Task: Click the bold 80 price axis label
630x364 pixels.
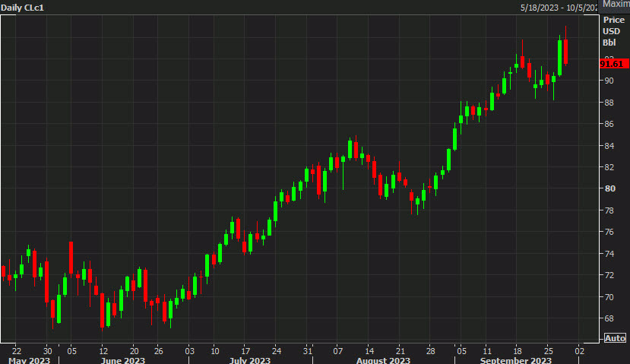Action: coord(610,188)
